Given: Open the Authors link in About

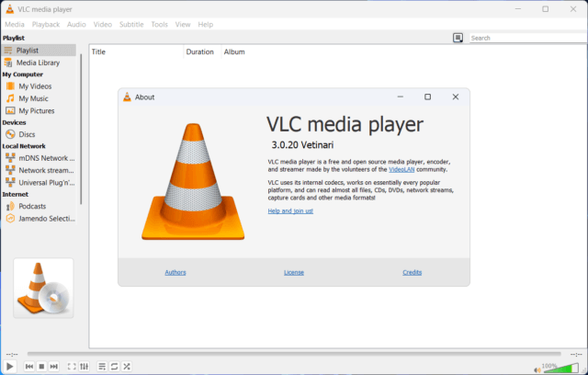Looking at the screenshot, I should [x=175, y=272].
